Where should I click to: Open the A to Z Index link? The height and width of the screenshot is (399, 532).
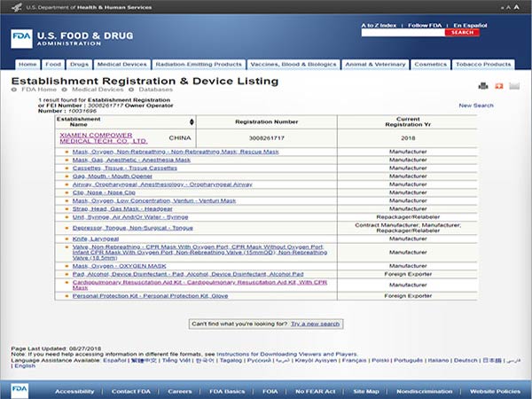tap(379, 25)
